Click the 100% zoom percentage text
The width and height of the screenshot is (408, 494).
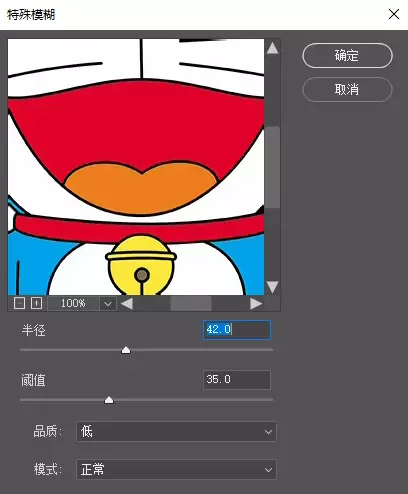click(73, 303)
